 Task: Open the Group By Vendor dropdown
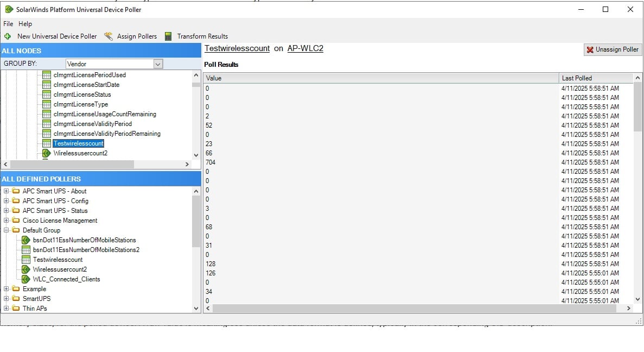click(x=158, y=64)
